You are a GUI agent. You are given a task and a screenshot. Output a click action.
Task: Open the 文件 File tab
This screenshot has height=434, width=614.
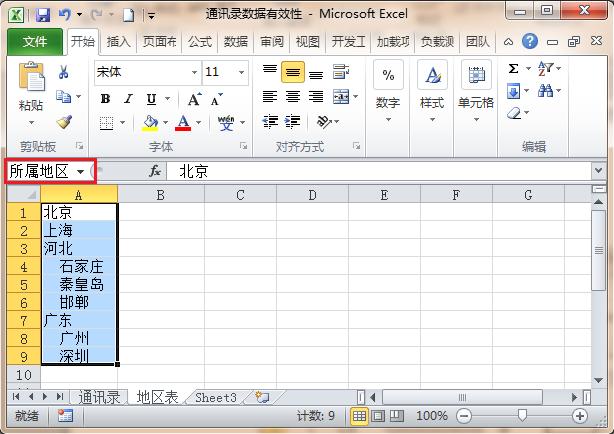(34, 41)
